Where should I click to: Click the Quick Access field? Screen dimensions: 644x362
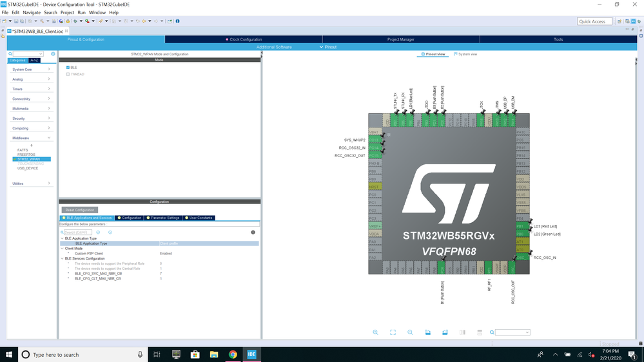(x=595, y=21)
